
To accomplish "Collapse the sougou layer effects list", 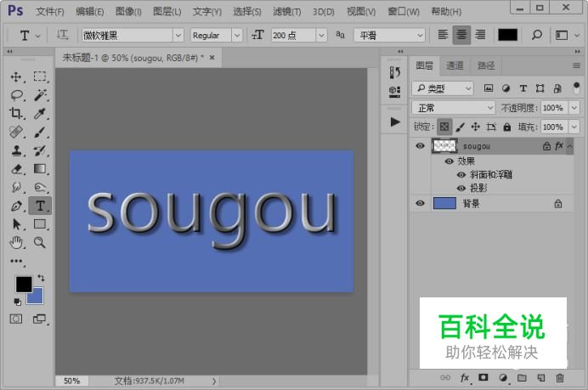I will coord(569,146).
